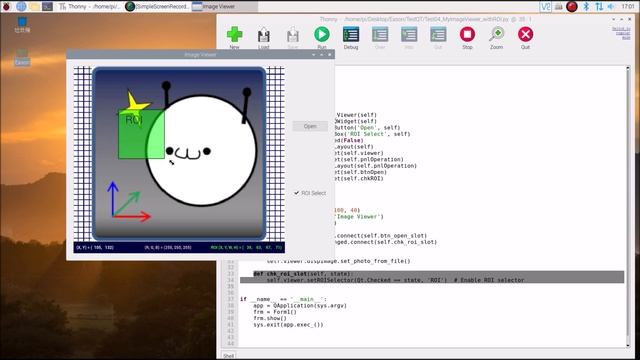Click the ROI (X, Y, W, H) status text
640x360 pixels.
point(246,247)
